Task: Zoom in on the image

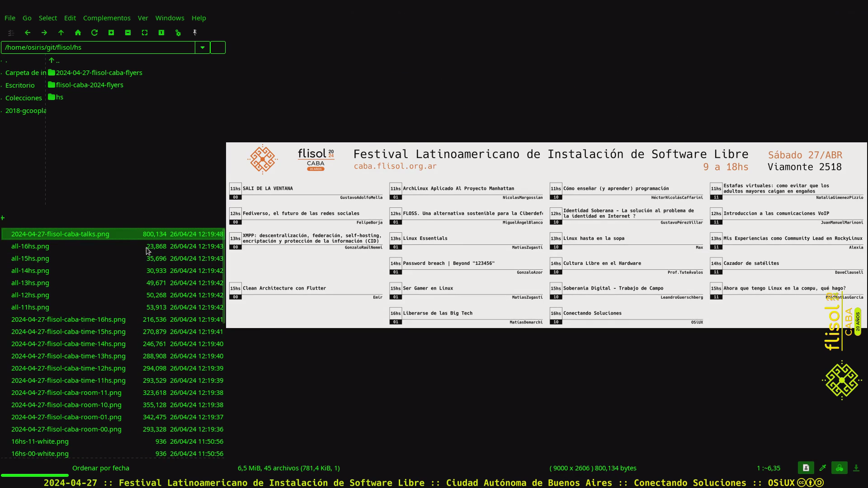Action: tap(111, 33)
